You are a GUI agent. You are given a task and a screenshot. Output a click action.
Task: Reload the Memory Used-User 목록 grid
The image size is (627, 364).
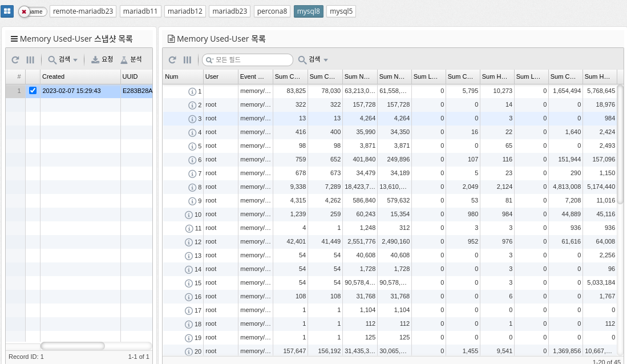point(172,60)
